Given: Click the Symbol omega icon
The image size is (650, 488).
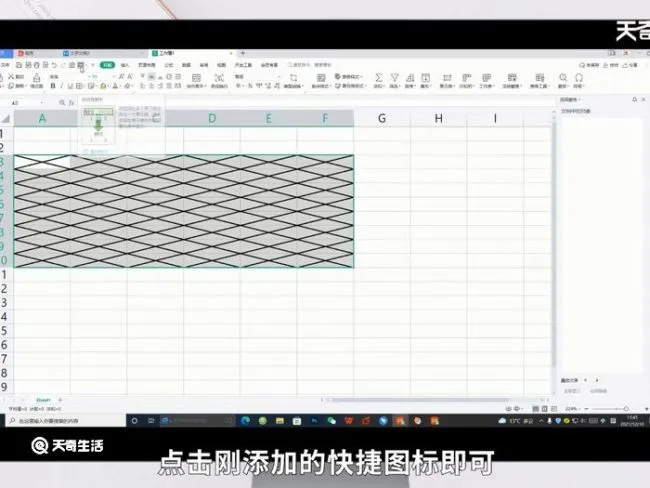Looking at the screenshot, I should (x=579, y=78).
